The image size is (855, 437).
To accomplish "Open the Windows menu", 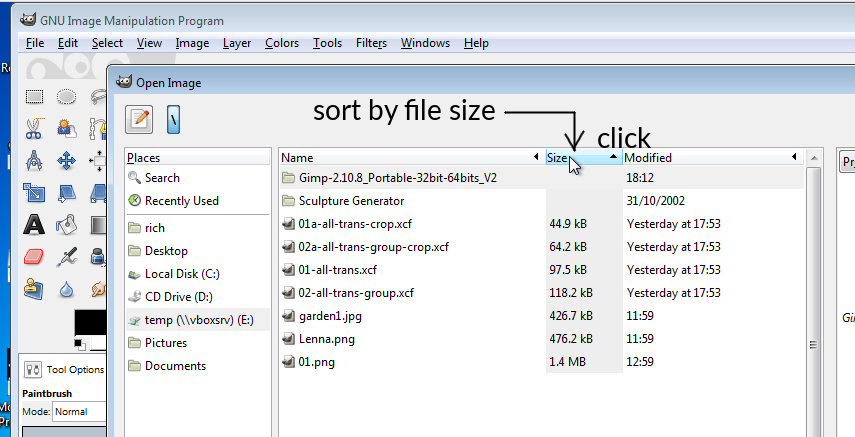I will (425, 43).
